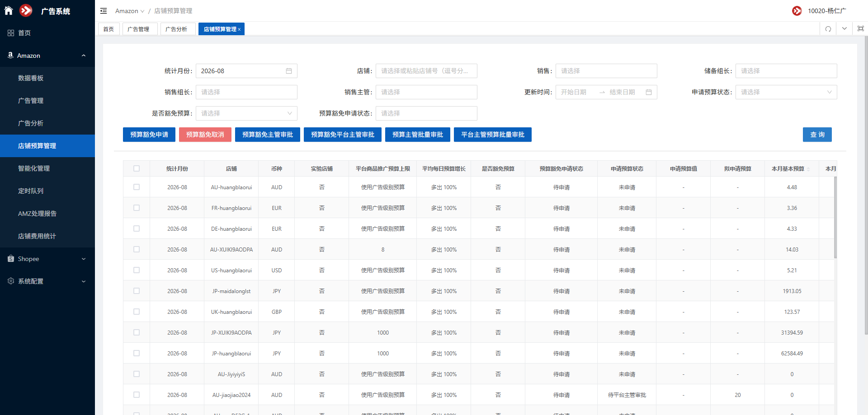Viewport: 868px width, 415px height.
Task: Click the red 预算豁免取消 button
Action: pyautogui.click(x=205, y=135)
